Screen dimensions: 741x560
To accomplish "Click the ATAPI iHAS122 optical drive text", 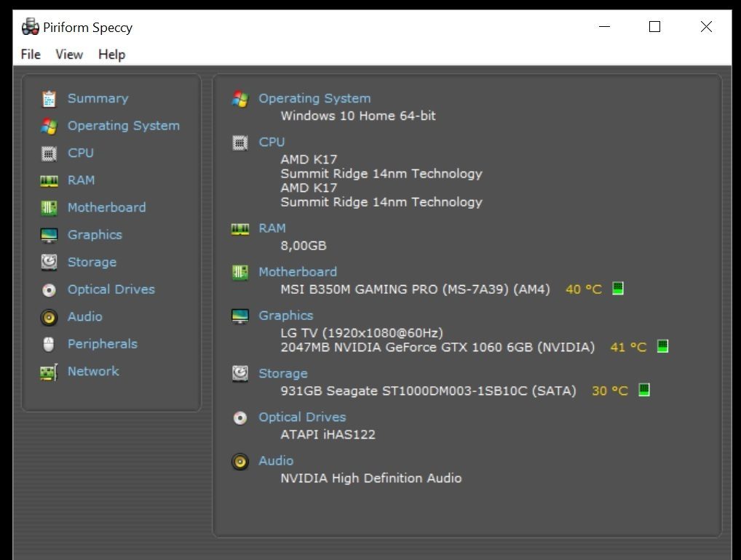I will pyautogui.click(x=328, y=435).
